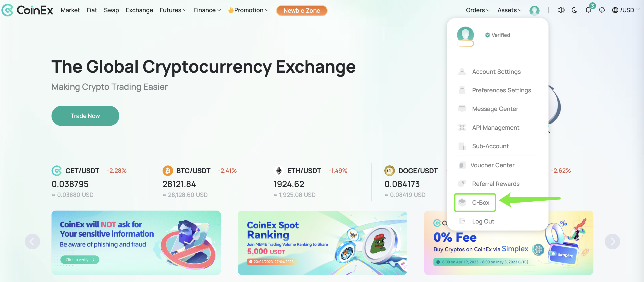This screenshot has height=282, width=644.
Task: Expand the Futures dropdown menu
Action: coord(173,10)
